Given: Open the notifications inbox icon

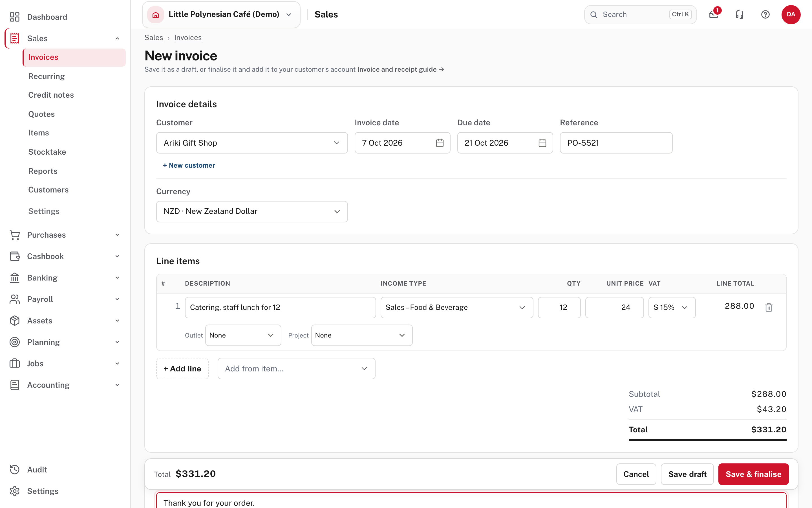Looking at the screenshot, I should (714, 14).
